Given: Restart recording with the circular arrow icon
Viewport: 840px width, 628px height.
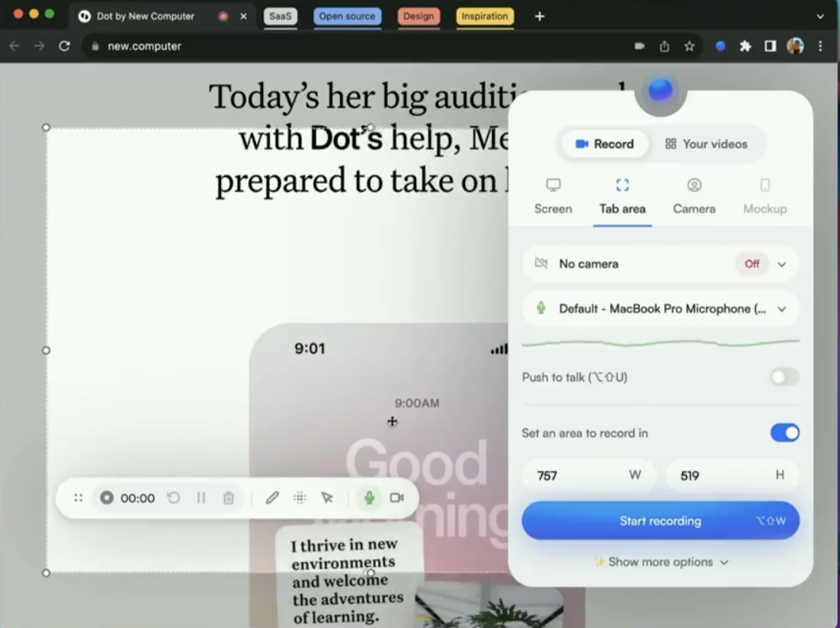Looking at the screenshot, I should pos(173,498).
